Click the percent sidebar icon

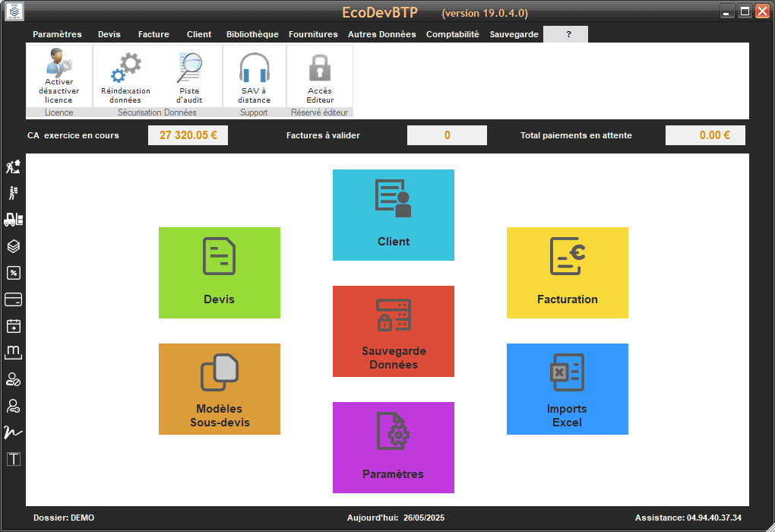14,273
